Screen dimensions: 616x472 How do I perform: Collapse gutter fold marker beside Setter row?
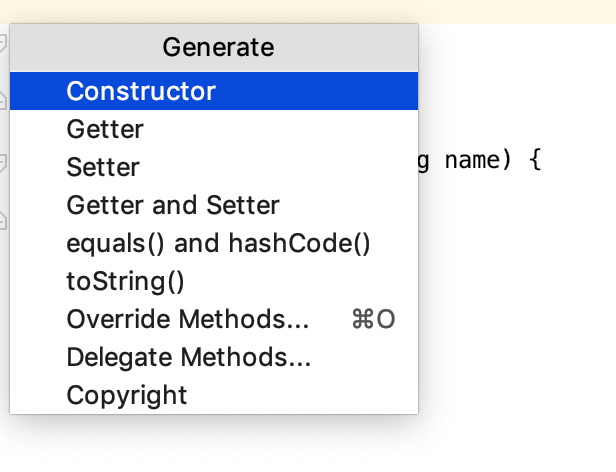pos(3,160)
